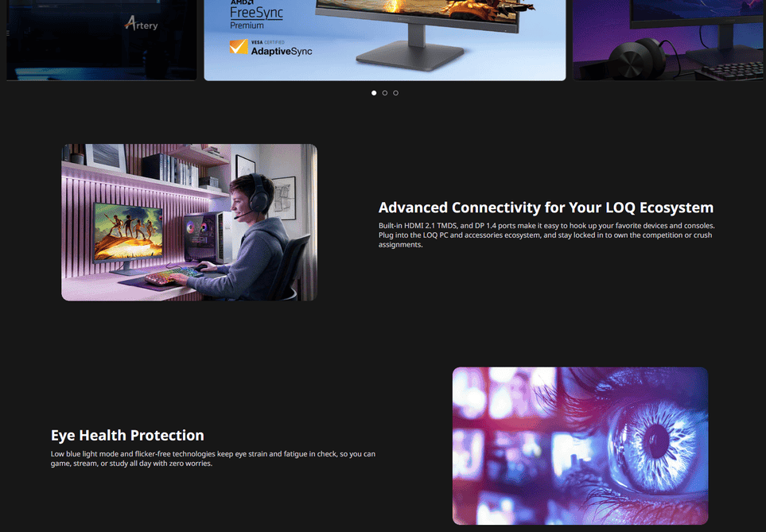Click the HDMI 2.1 TMDS description paragraph
The image size is (766, 532).
point(546,235)
